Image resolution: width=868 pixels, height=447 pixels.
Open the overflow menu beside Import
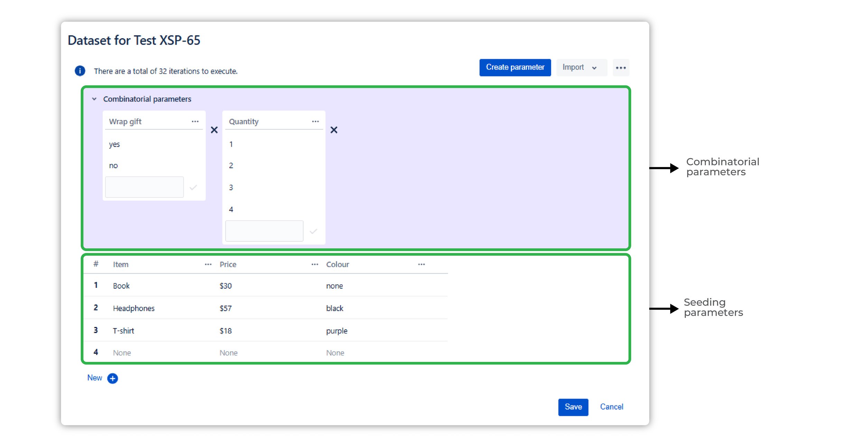point(621,67)
